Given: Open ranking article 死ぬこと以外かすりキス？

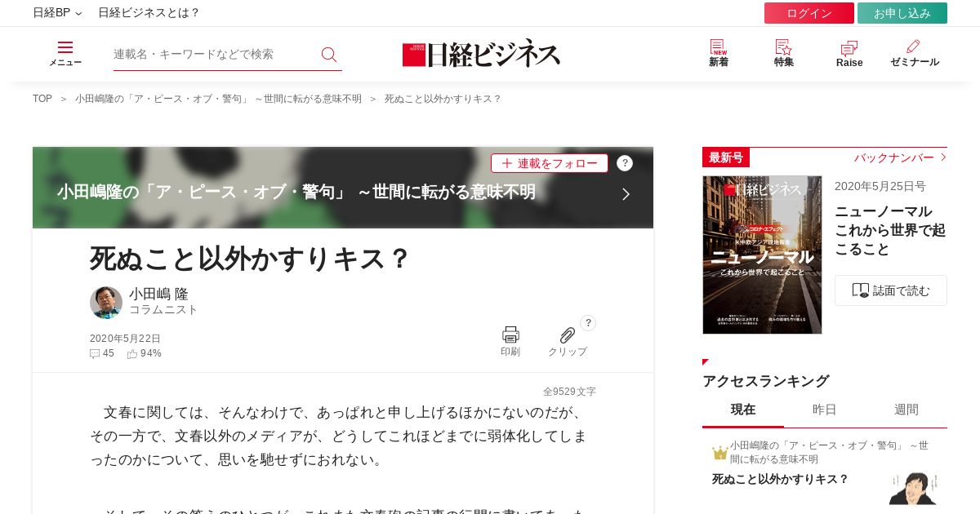Looking at the screenshot, I should (x=781, y=479).
